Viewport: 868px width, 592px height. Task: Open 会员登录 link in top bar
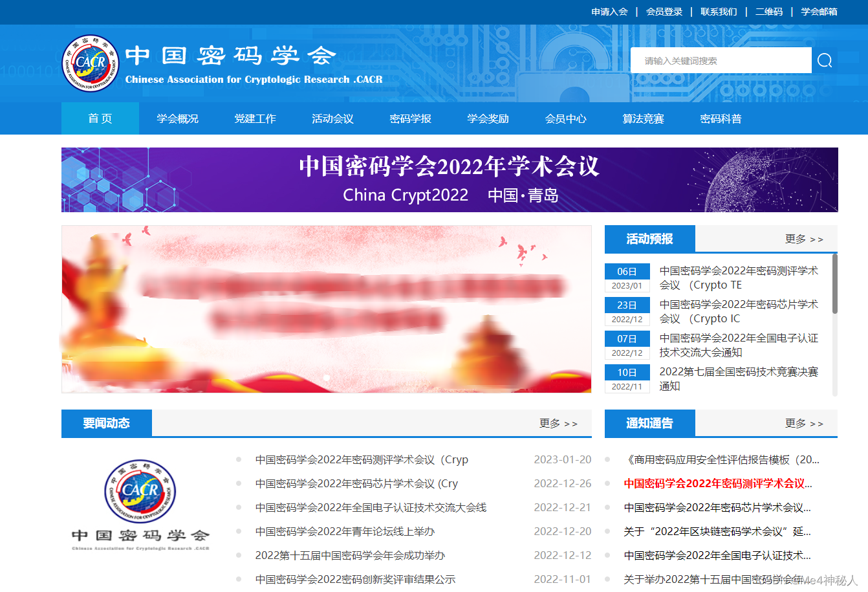[x=664, y=12]
